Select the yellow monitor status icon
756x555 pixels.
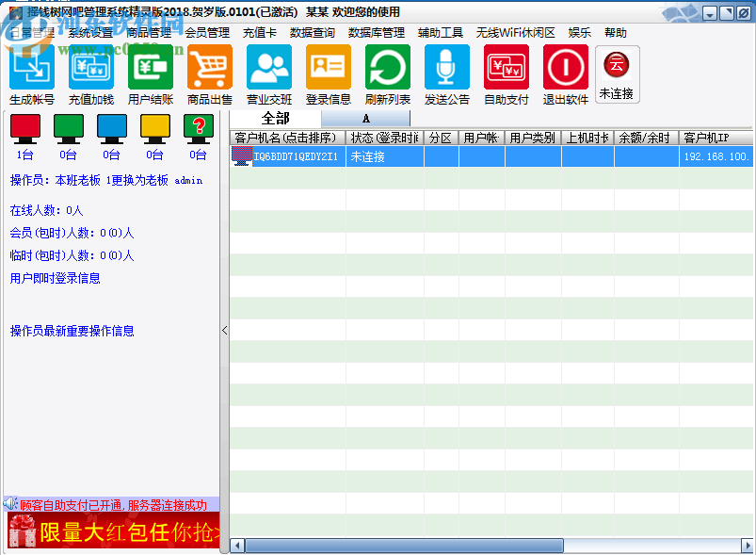click(x=155, y=129)
